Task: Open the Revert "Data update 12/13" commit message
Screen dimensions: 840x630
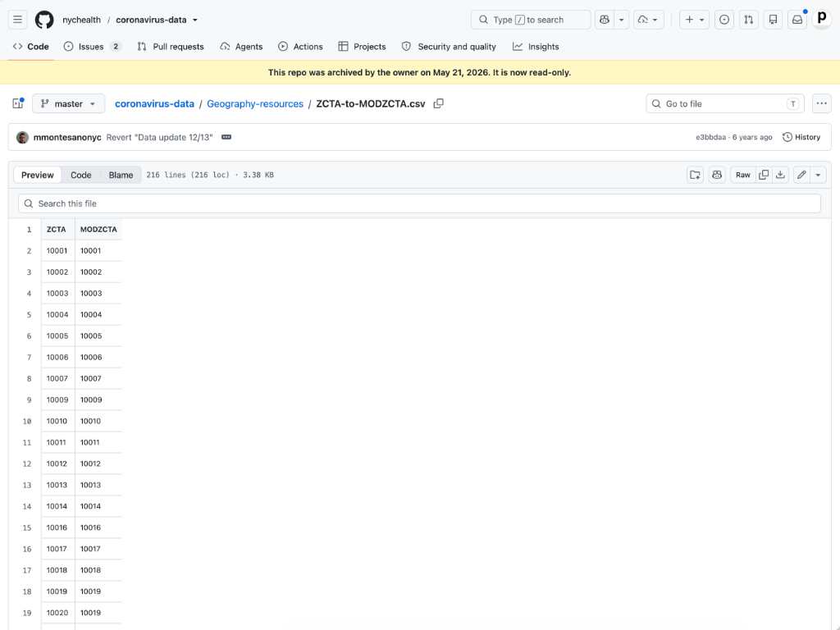Action: 159,137
